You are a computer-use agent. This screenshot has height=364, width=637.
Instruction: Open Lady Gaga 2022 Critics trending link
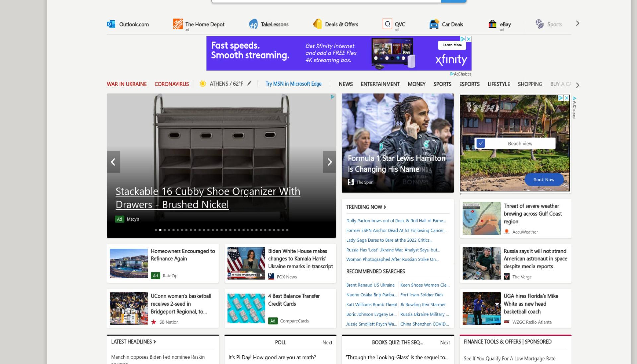[389, 240]
